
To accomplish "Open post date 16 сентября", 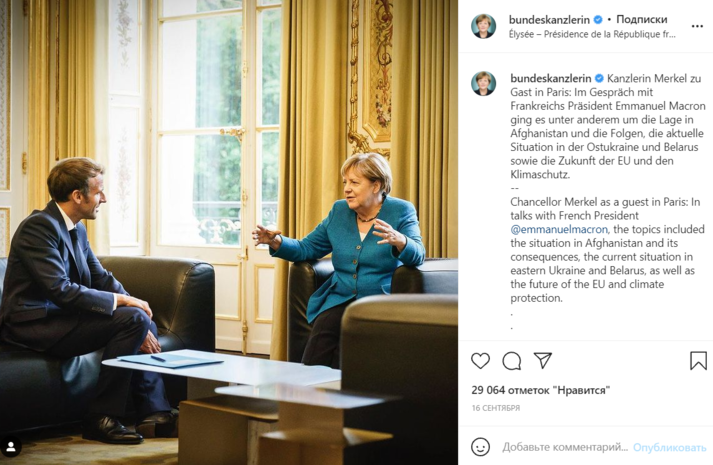I will click(496, 408).
